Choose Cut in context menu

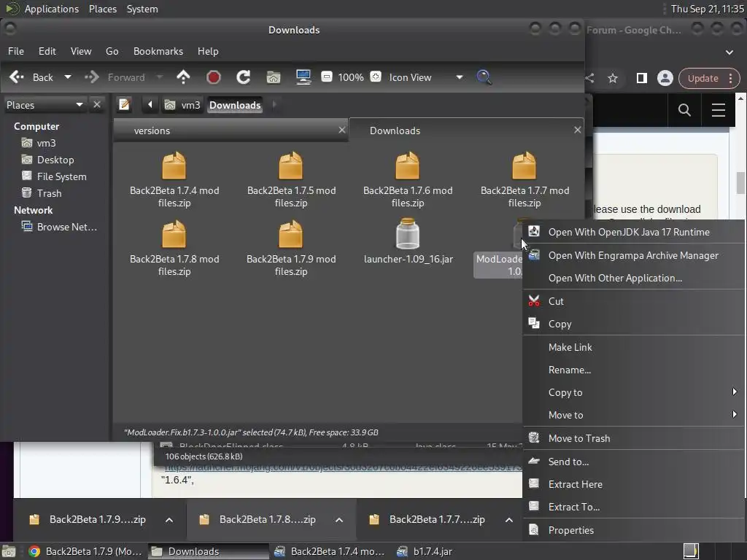[634, 301]
